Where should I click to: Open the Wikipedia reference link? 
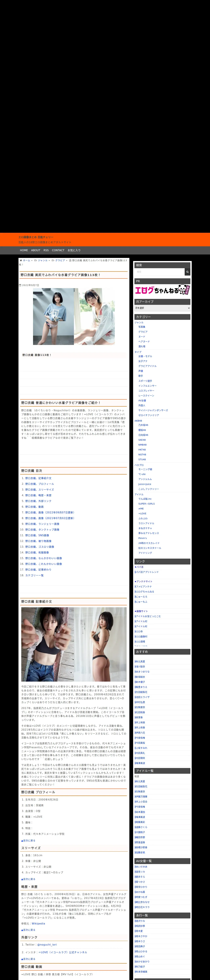click(x=38, y=923)
